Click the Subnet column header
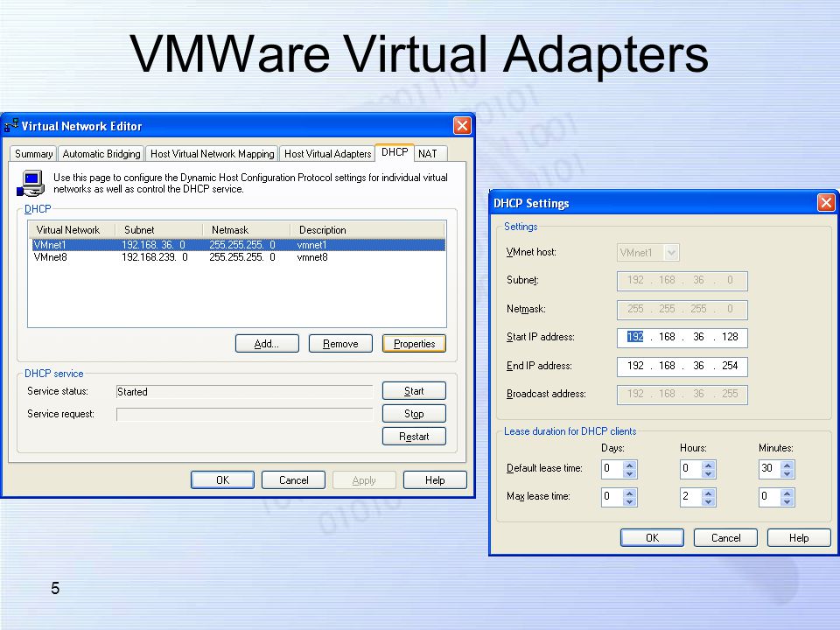The width and height of the screenshot is (840, 630). coord(159,230)
